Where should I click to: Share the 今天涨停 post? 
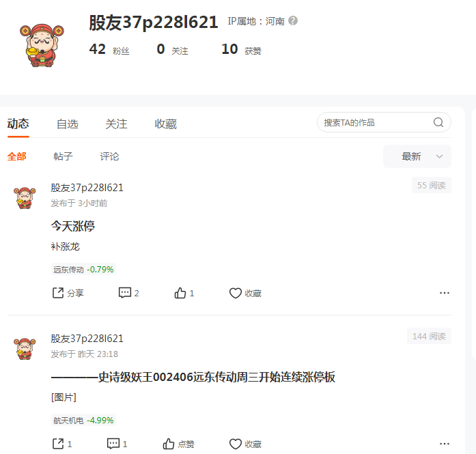pos(68,293)
